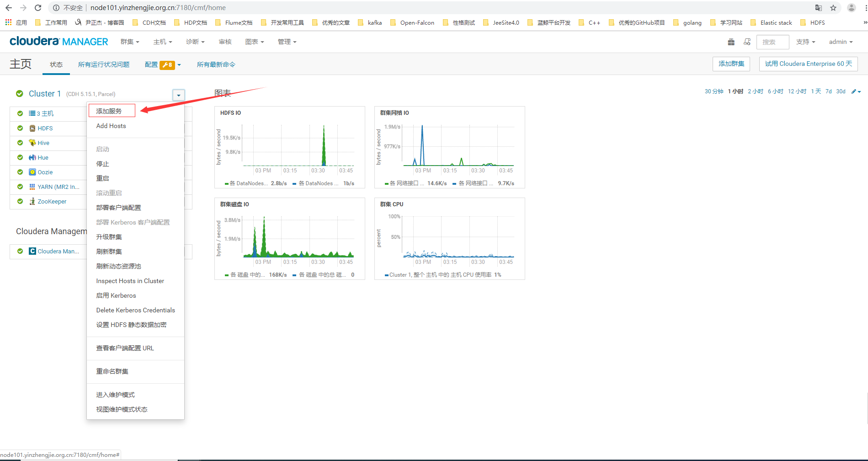Click the HDFS service icon
Image resolution: width=868 pixels, height=461 pixels.
32,129
